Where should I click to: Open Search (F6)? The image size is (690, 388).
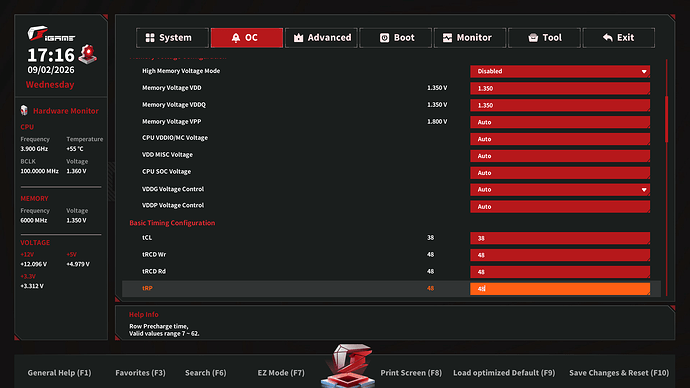206,373
